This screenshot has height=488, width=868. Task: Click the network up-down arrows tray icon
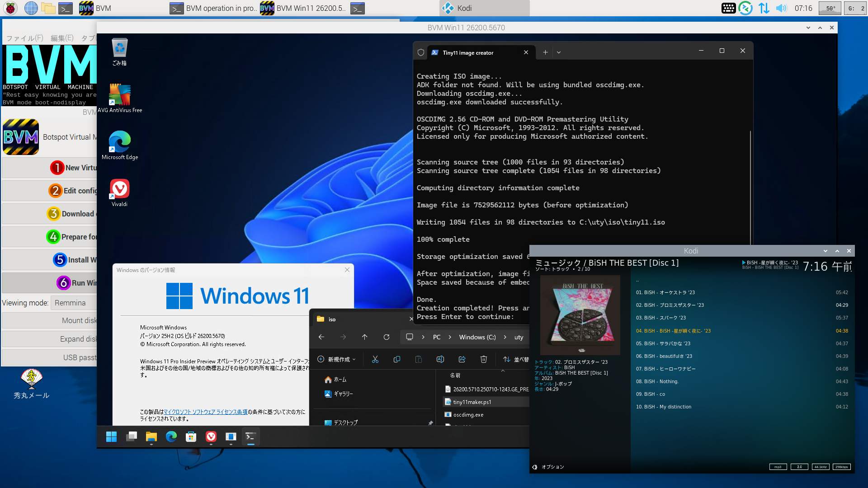click(x=764, y=8)
